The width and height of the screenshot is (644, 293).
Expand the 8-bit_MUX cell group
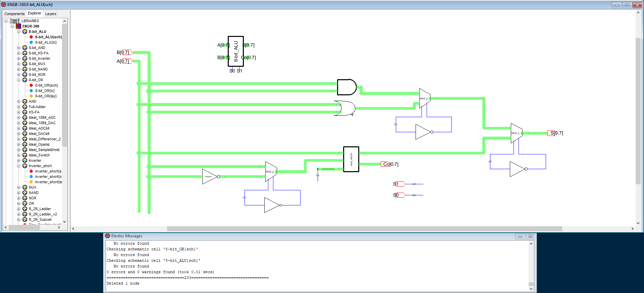pos(19,64)
